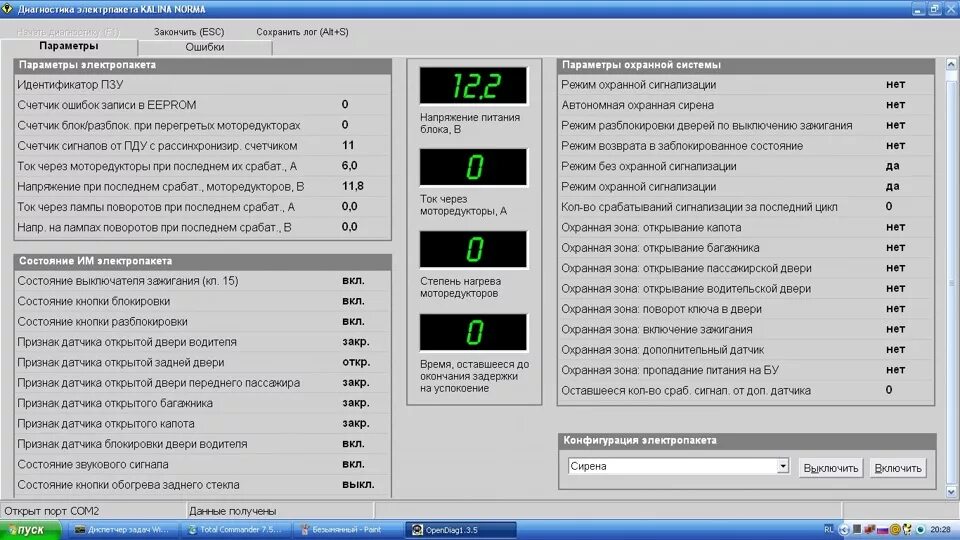The image size is (960, 540).
Task: Click the Конфигурация электропакета header
Action: [747, 440]
